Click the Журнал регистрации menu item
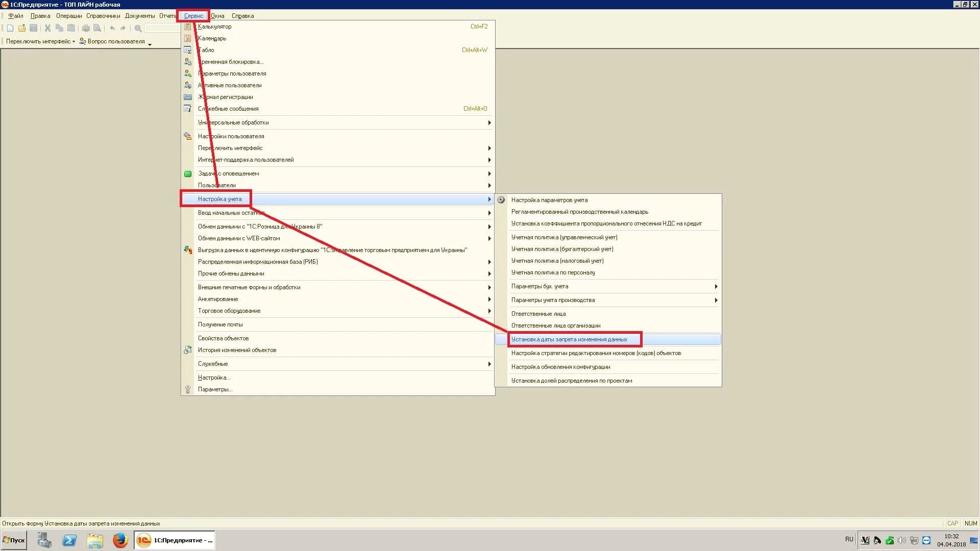The width and height of the screenshot is (980, 551). [225, 97]
